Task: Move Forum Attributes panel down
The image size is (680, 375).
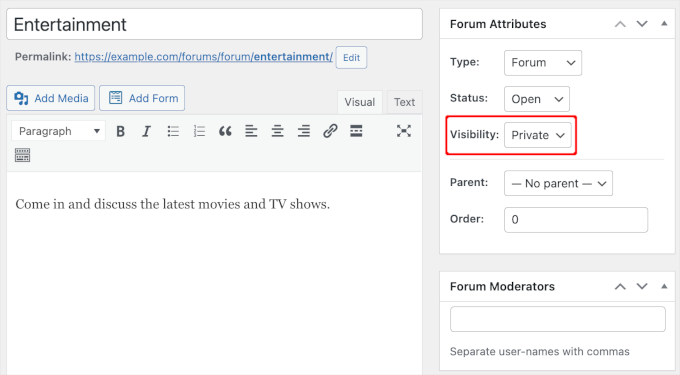Action: pyautogui.click(x=642, y=24)
